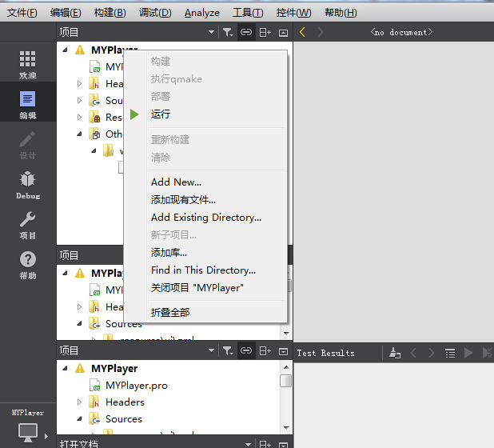Image resolution: width=494 pixels, height=448 pixels.
Task: Click the Test Results list view icon
Action: [450, 353]
